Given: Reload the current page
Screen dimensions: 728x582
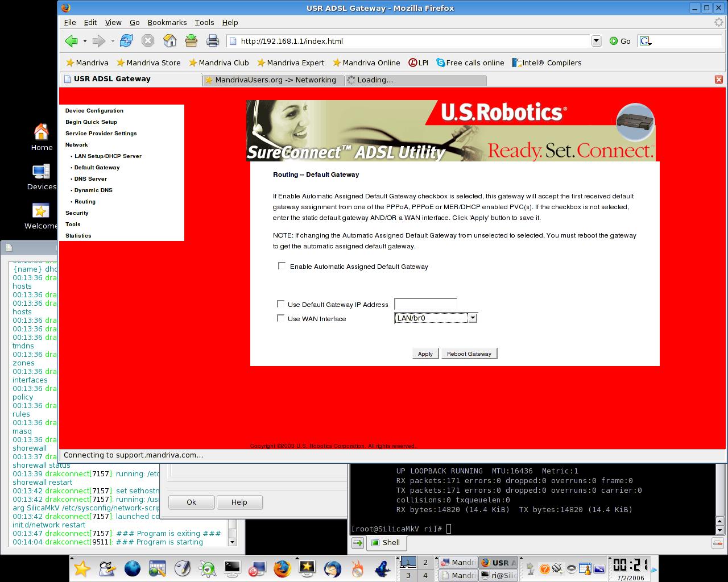Looking at the screenshot, I should pyautogui.click(x=126, y=40).
